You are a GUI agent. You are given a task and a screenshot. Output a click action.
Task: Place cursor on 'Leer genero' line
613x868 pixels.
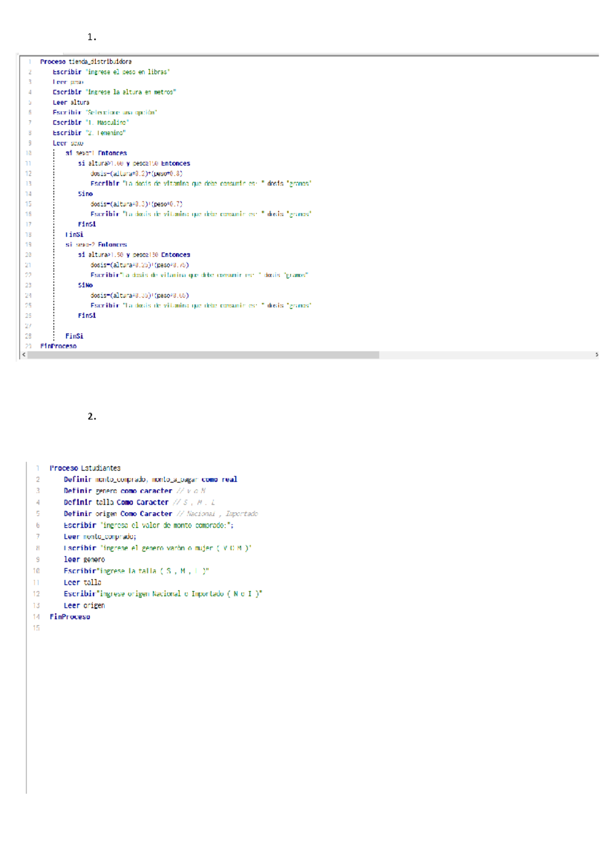coord(84,559)
